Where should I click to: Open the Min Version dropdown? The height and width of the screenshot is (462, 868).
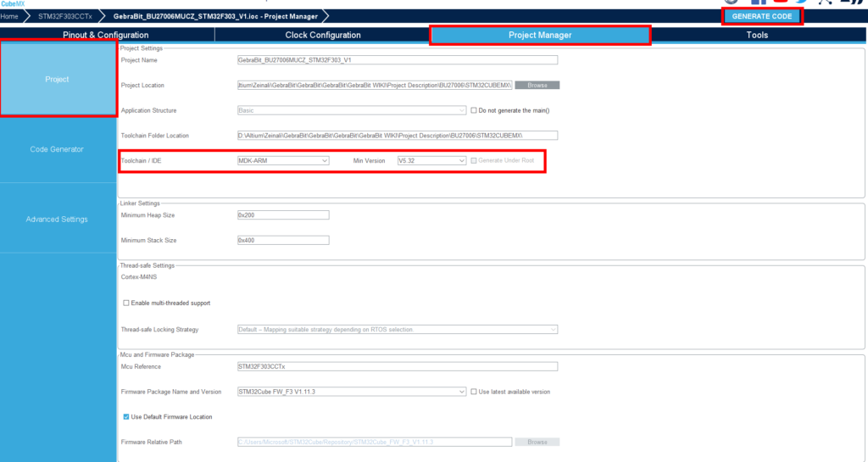tap(431, 160)
